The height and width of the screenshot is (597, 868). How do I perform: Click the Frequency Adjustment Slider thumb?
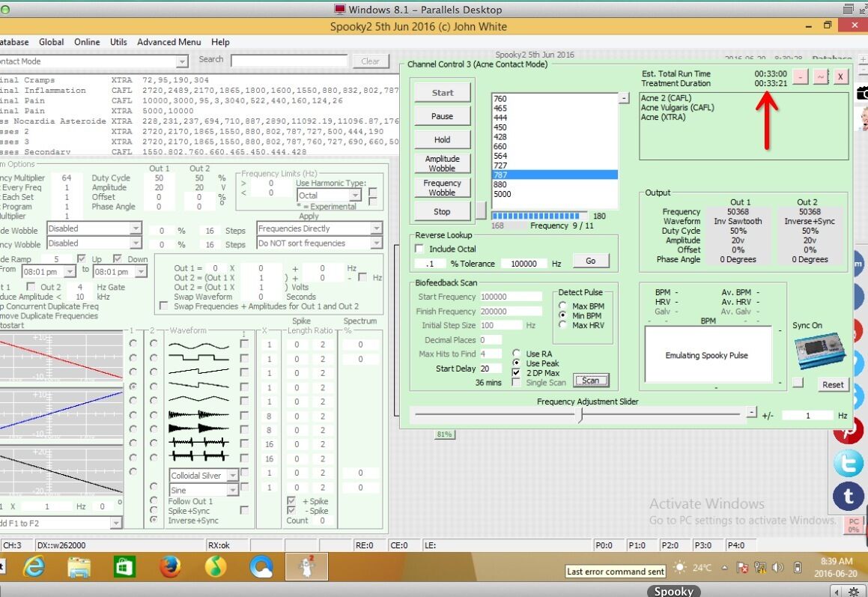pos(580,413)
